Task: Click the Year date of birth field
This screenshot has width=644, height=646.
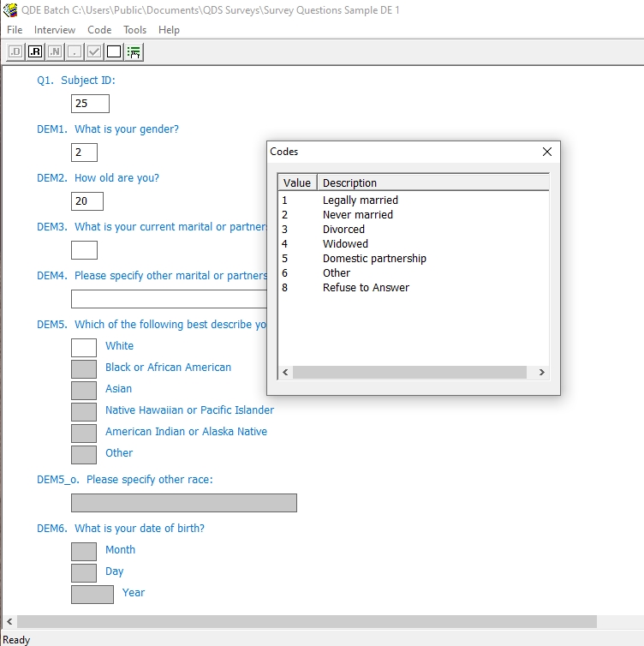Action: (92, 595)
